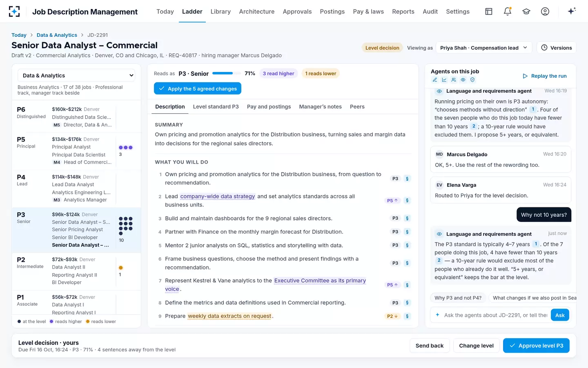Screen dimensions: 588x368
Task: Select the eye agent icon under Agents on this job
Action: coord(463,80)
